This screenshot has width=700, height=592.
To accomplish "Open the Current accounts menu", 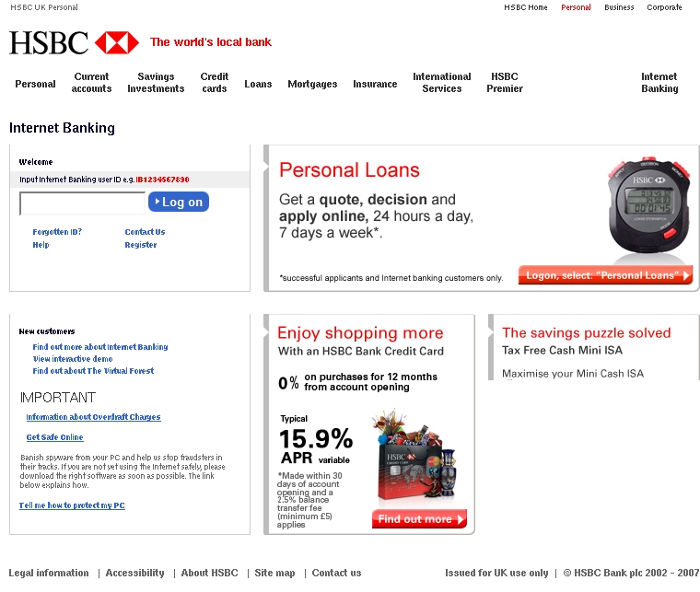I will 91,83.
